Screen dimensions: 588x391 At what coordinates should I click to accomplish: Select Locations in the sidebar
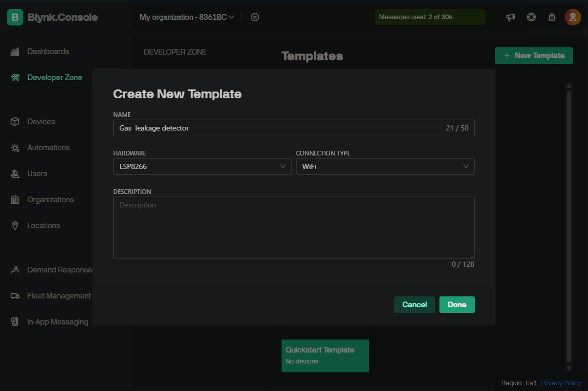pyautogui.click(x=44, y=226)
